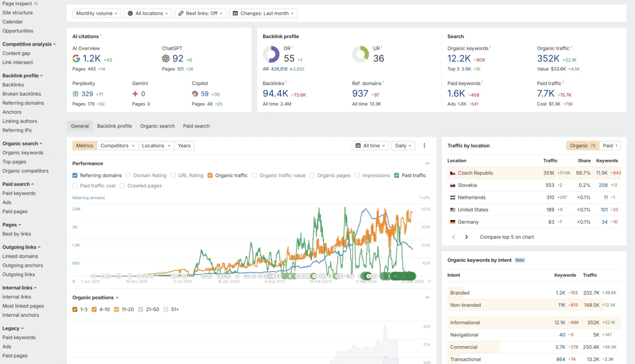Enable the Domain Rating checkbox

[x=129, y=176]
